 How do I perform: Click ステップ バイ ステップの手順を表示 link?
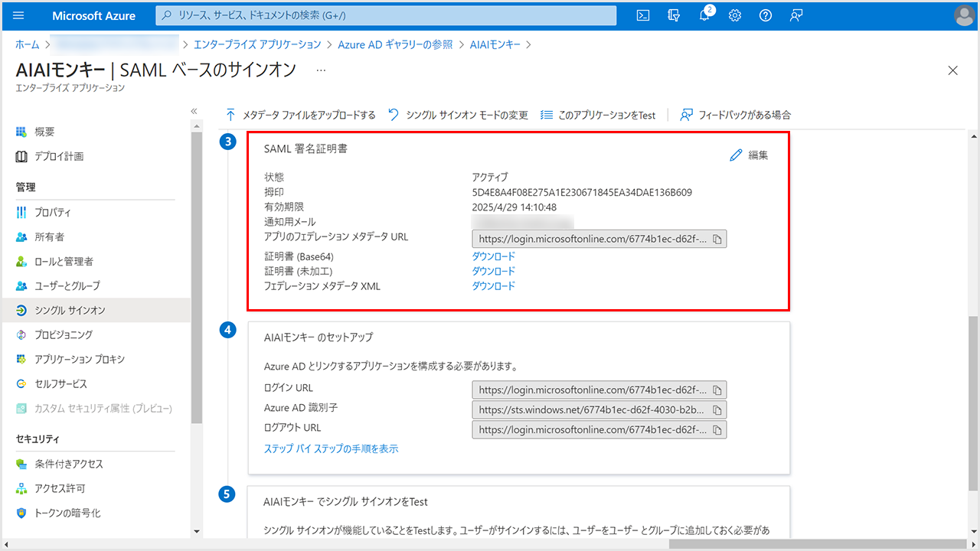point(331,449)
